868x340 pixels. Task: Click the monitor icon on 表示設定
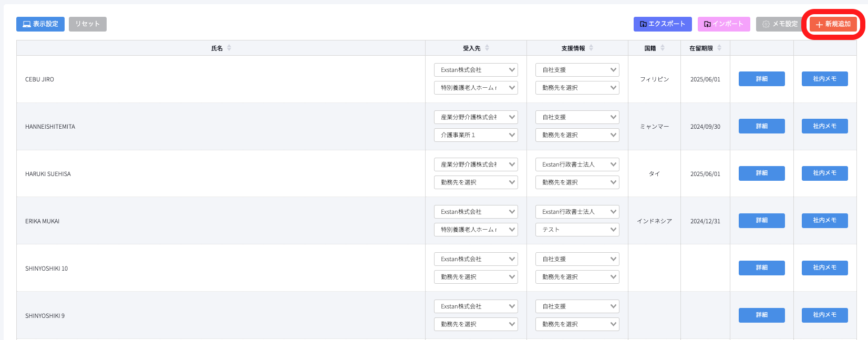(x=27, y=24)
